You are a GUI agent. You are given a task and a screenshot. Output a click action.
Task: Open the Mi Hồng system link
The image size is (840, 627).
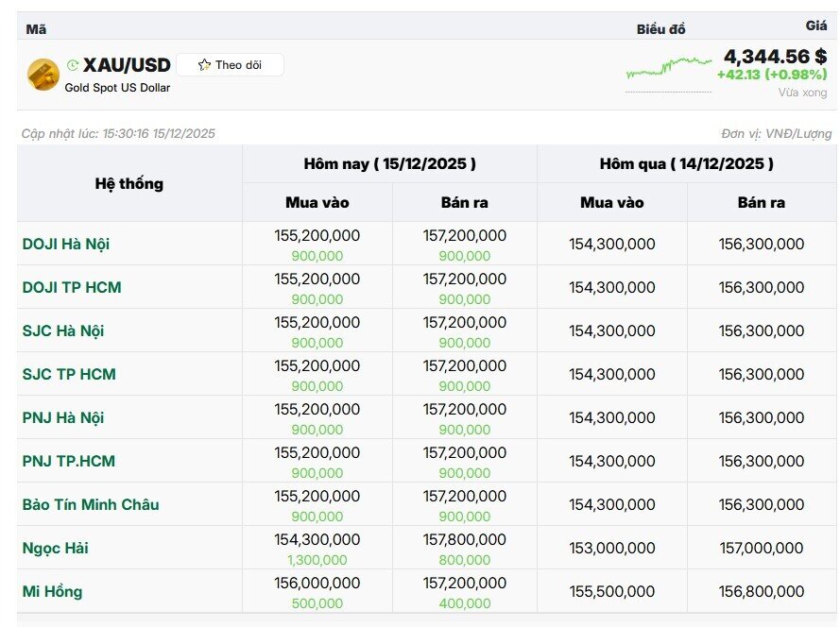52,591
